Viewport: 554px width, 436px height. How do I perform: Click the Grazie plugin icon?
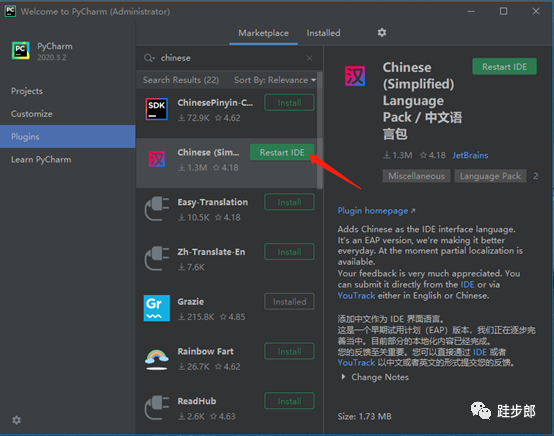(x=157, y=308)
